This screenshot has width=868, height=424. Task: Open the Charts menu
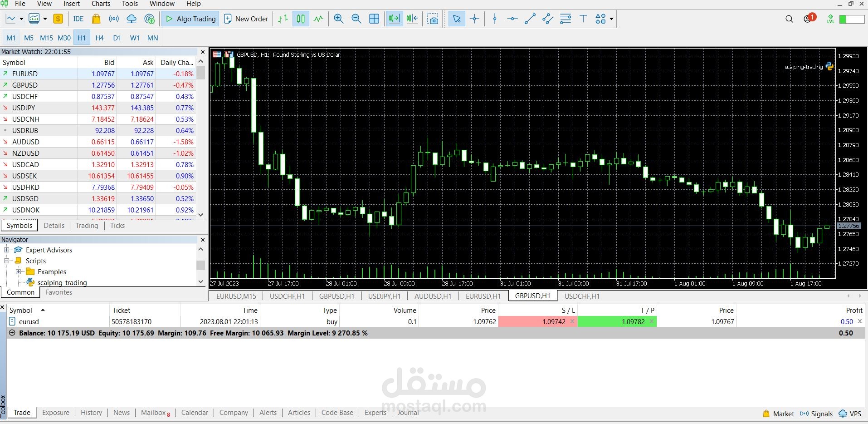[101, 4]
